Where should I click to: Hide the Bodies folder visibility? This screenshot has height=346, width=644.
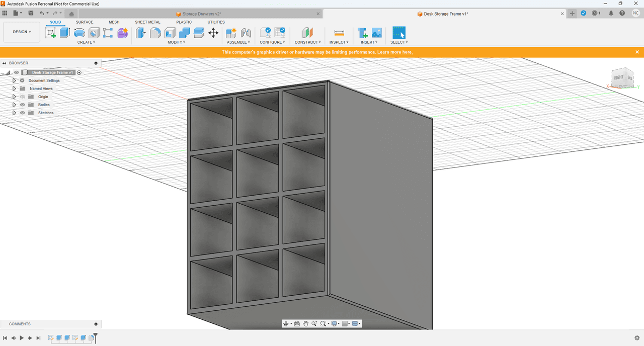click(22, 105)
